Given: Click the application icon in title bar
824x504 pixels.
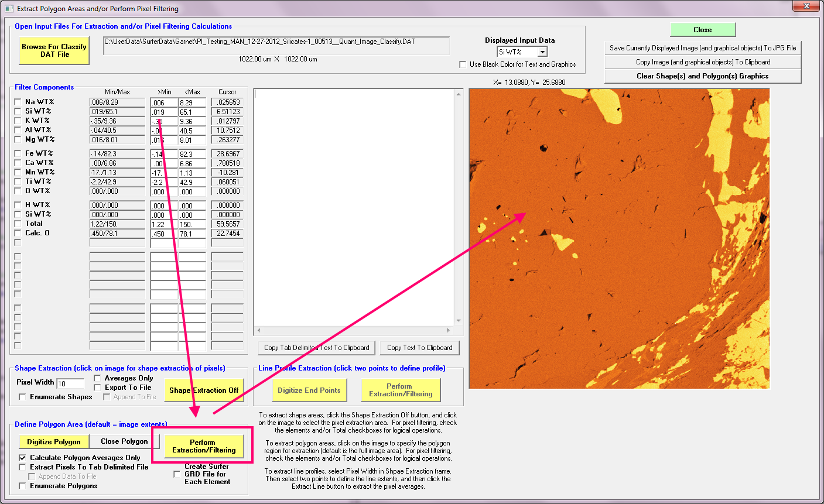Looking at the screenshot, I should click(9, 9).
